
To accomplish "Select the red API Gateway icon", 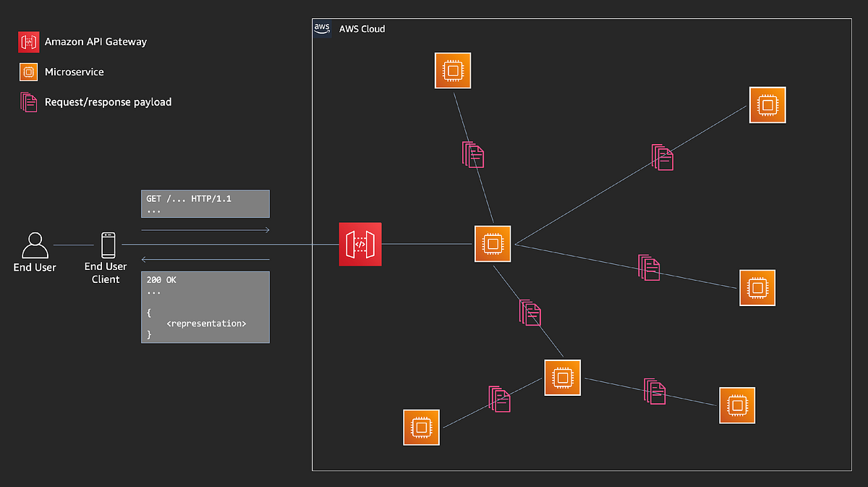I will (359, 244).
